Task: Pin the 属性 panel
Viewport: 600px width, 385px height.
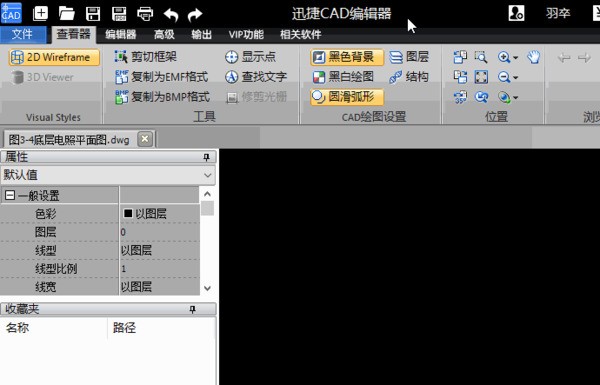Action: (x=207, y=157)
